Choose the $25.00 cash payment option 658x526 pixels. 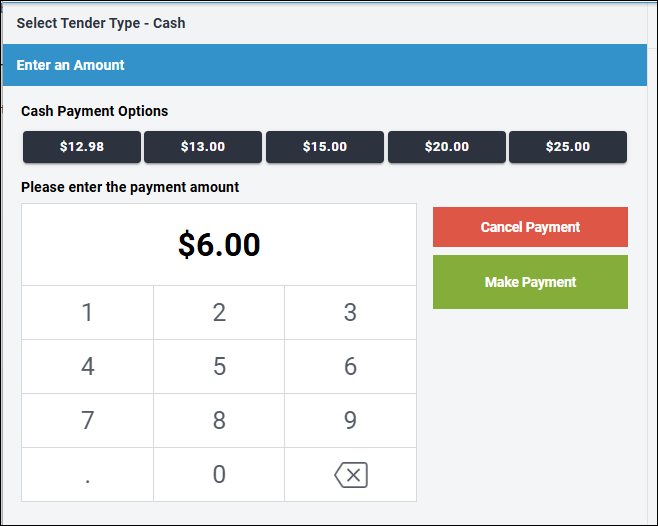pos(568,147)
